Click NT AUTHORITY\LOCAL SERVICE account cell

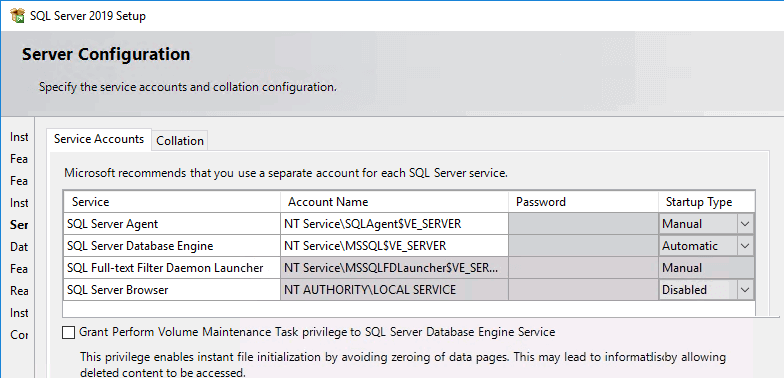point(394,290)
